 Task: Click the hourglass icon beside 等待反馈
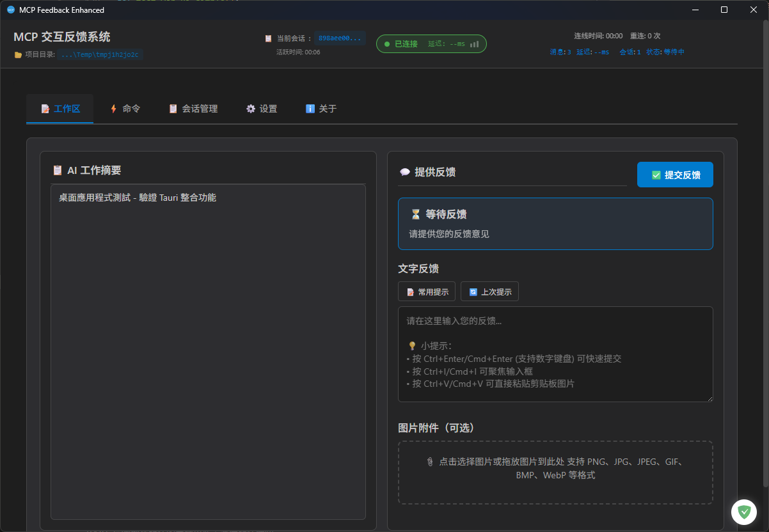(416, 214)
